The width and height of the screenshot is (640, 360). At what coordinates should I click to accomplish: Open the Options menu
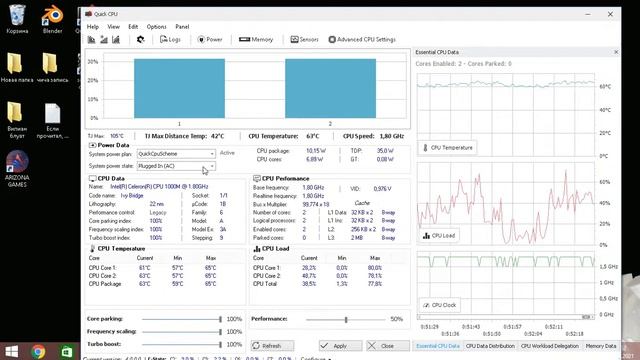tap(156, 27)
